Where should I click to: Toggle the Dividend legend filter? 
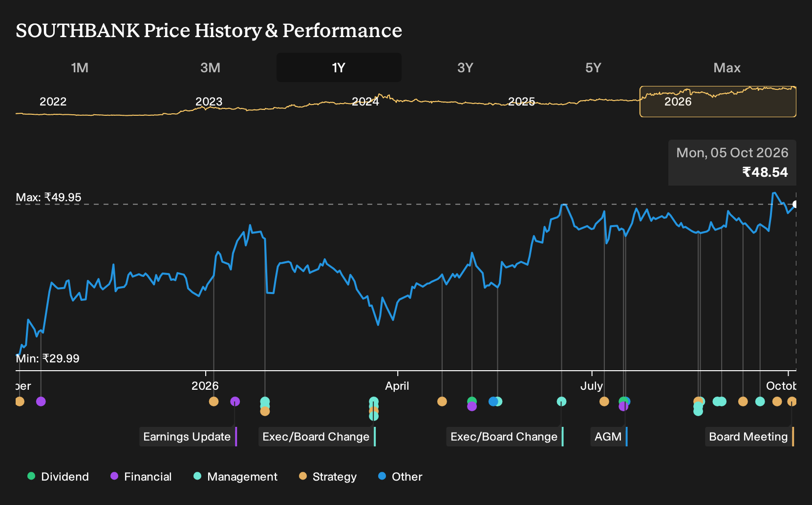click(x=58, y=477)
